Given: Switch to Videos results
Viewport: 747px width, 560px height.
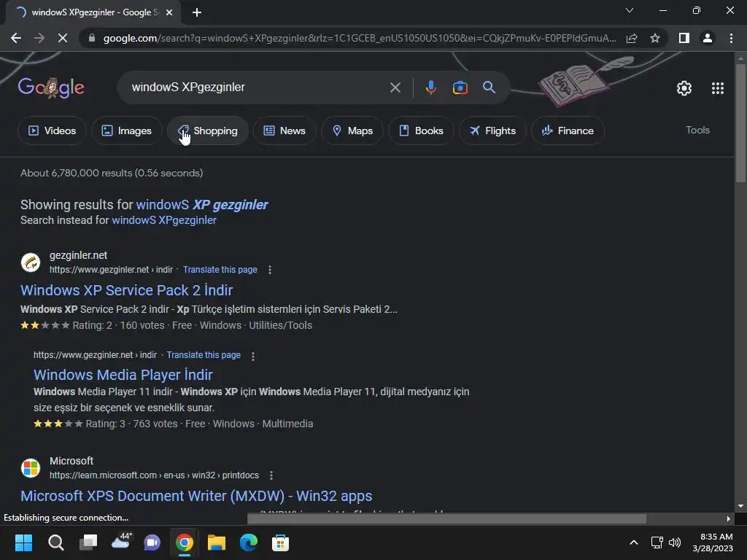Looking at the screenshot, I should 52,131.
